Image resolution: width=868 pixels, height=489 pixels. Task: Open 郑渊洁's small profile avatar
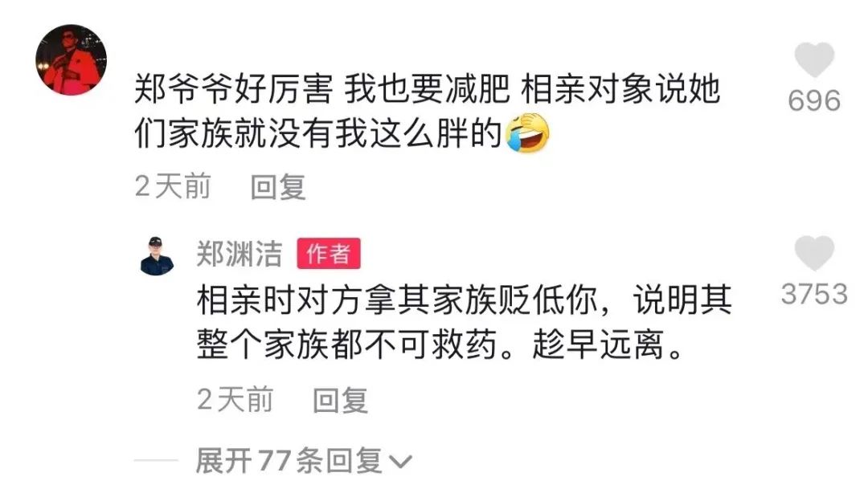tap(158, 256)
